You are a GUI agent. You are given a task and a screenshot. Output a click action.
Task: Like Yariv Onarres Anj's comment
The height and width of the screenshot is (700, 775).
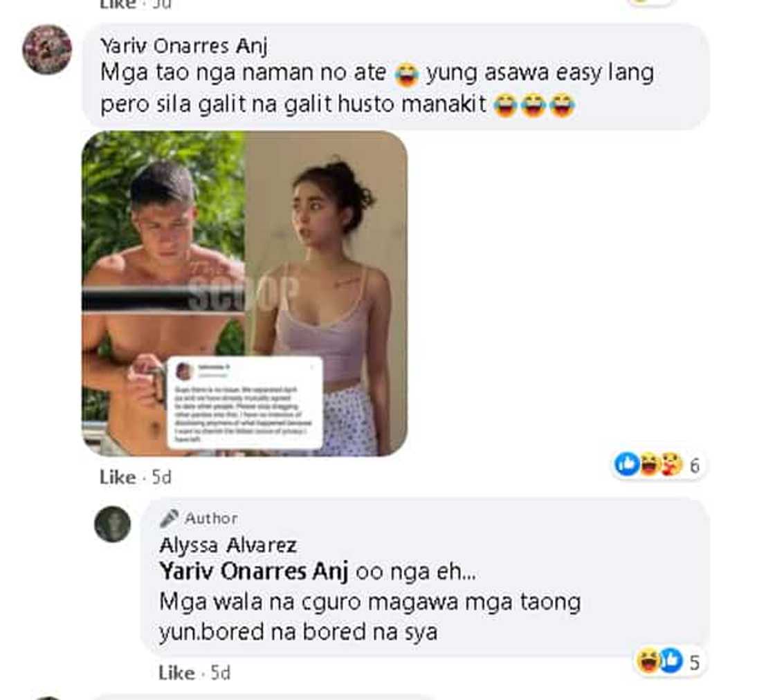click(118, 477)
